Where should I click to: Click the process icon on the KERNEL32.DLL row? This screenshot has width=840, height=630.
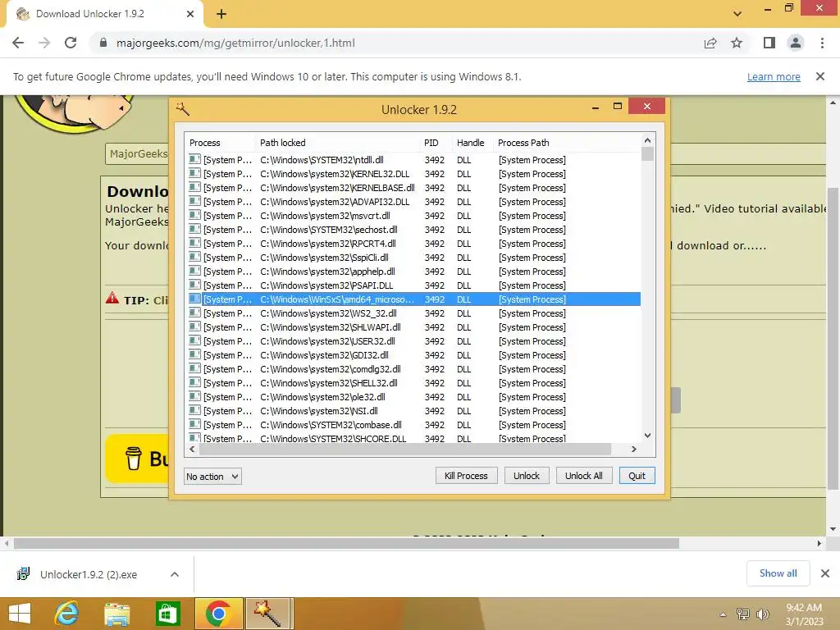194,173
